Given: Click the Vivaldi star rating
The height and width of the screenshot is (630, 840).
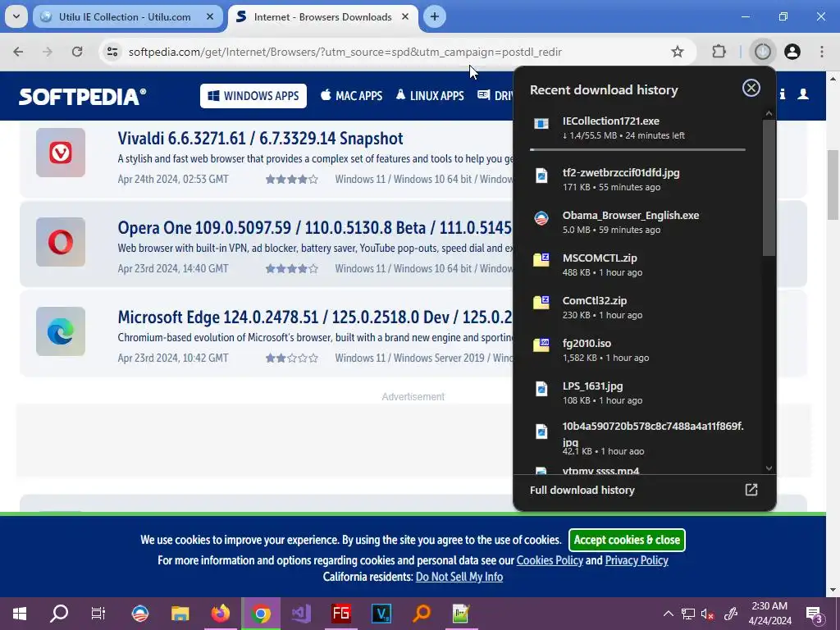Looking at the screenshot, I should 292,180.
